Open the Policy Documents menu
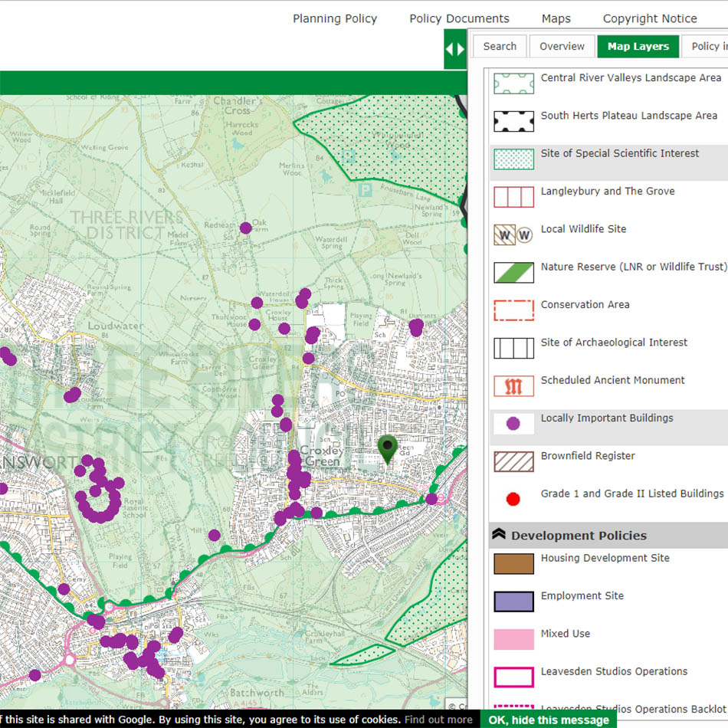This screenshot has width=728, height=728. [x=459, y=18]
